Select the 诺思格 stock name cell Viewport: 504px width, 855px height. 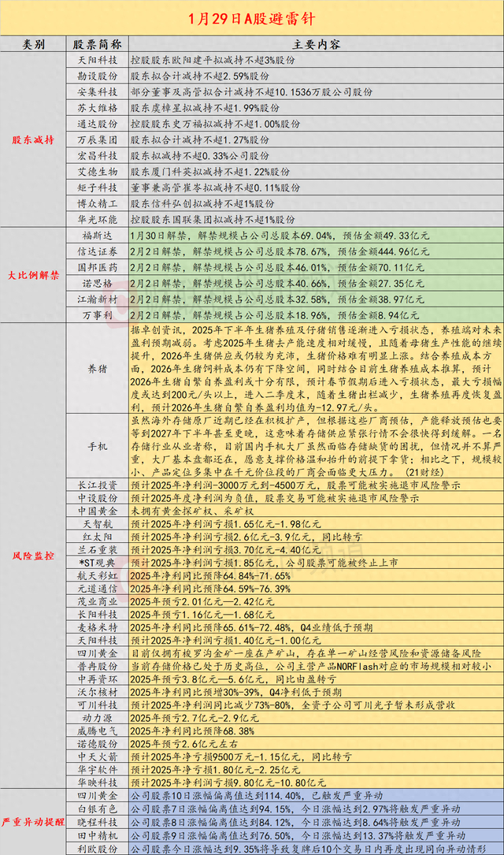pyautogui.click(x=98, y=283)
